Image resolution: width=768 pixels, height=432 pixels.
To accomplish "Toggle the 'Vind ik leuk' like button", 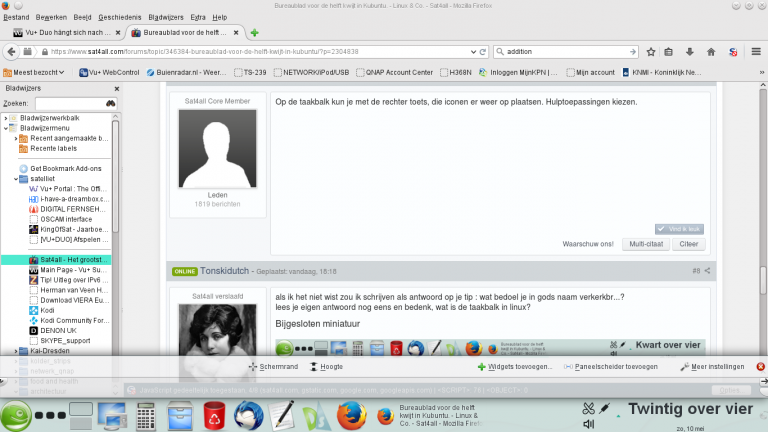I will (x=679, y=228).
